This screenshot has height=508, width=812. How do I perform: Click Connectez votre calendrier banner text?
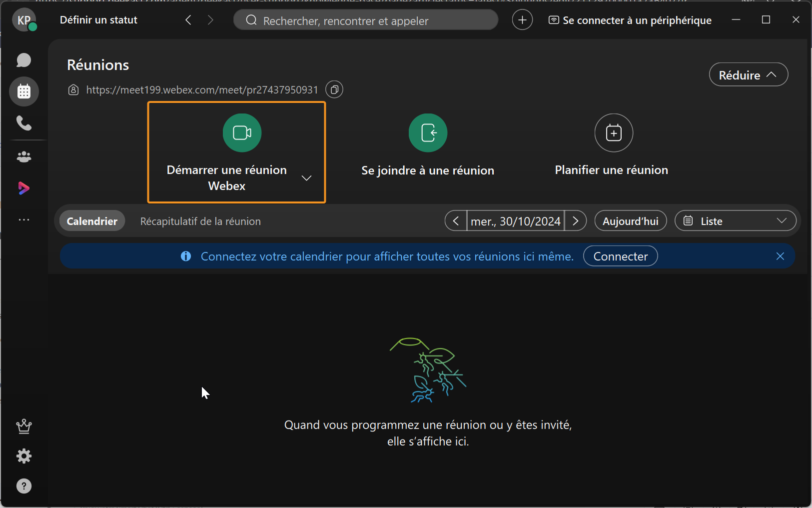coord(387,256)
